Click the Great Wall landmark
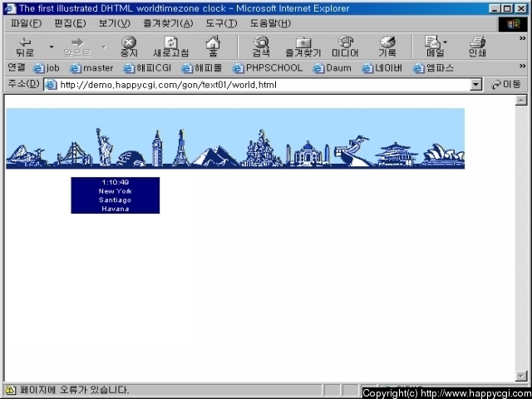 pos(352,150)
